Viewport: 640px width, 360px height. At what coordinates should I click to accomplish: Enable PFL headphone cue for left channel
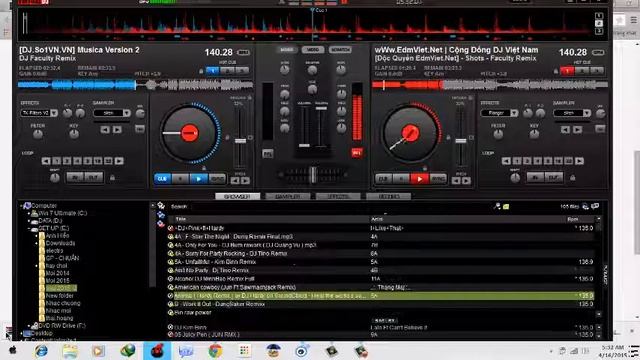click(268, 153)
